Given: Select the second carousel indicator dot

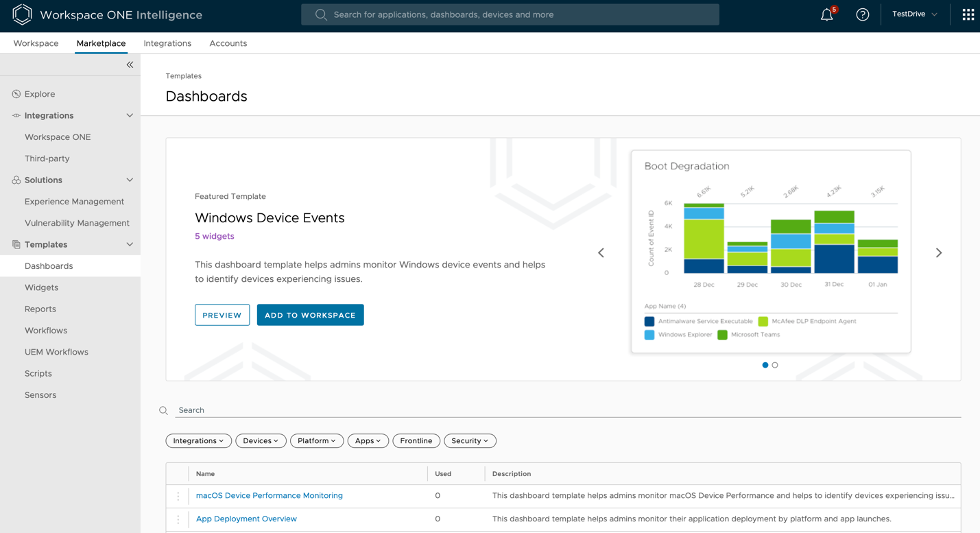Looking at the screenshot, I should click(x=775, y=365).
